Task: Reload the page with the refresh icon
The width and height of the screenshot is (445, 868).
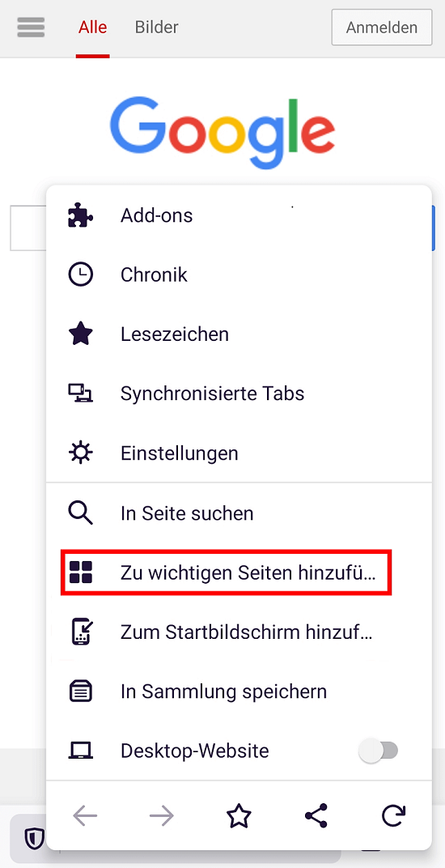Action: (393, 815)
